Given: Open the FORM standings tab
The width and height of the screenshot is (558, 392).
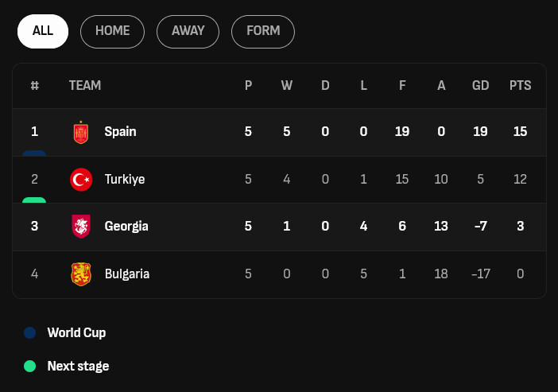Looking at the screenshot, I should 263,31.
